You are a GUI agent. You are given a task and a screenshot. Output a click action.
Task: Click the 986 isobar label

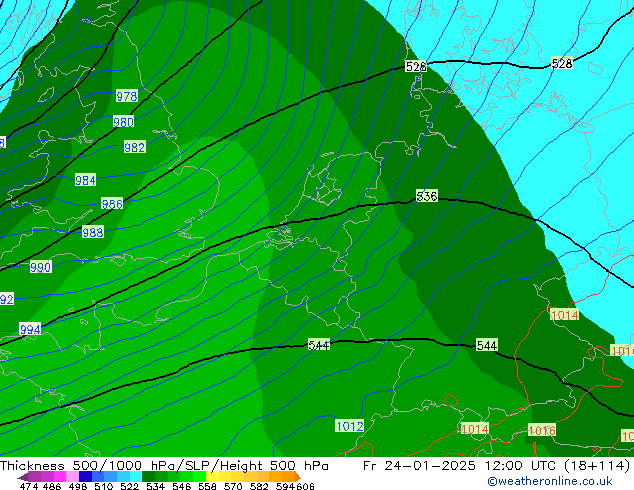112,204
